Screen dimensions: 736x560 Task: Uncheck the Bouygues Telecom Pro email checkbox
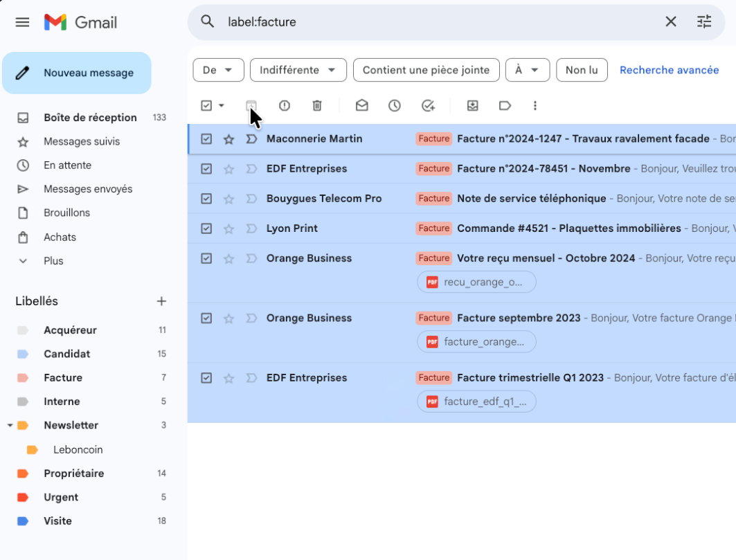[x=206, y=199]
